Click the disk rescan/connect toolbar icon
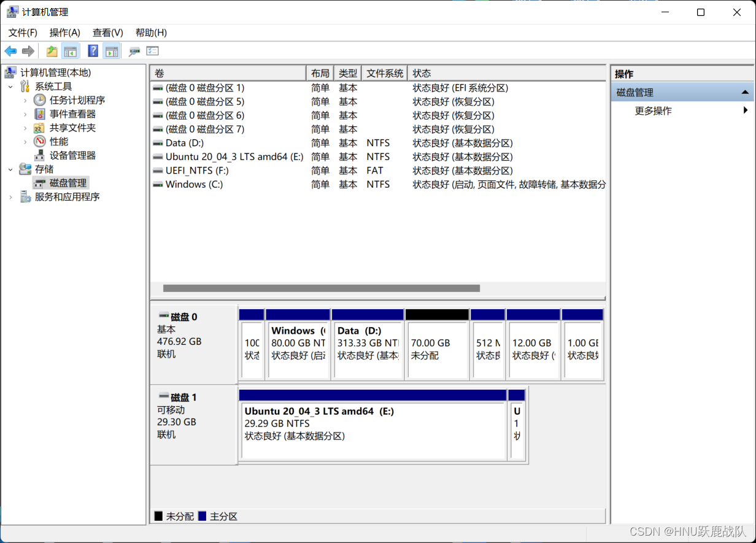Screen dimensions: 756x543 click(134, 51)
